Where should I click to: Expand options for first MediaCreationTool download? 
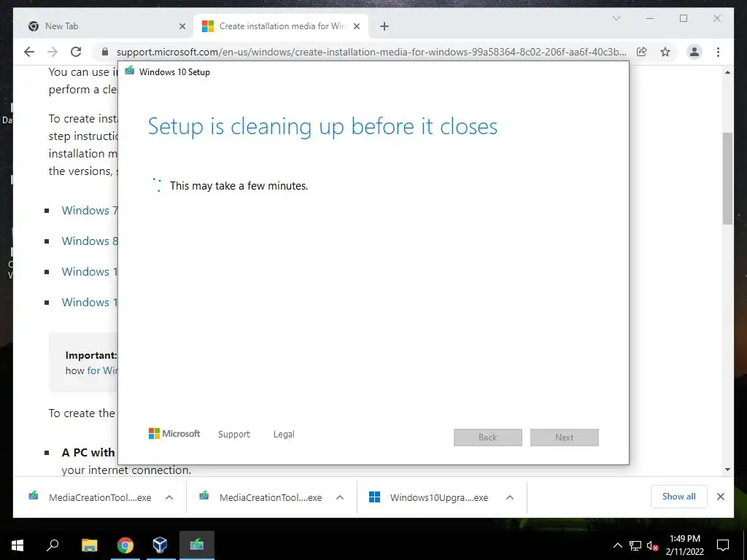pos(169,497)
